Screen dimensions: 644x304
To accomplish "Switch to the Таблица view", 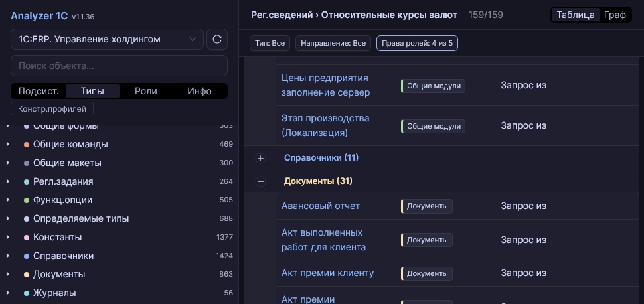I will (576, 15).
